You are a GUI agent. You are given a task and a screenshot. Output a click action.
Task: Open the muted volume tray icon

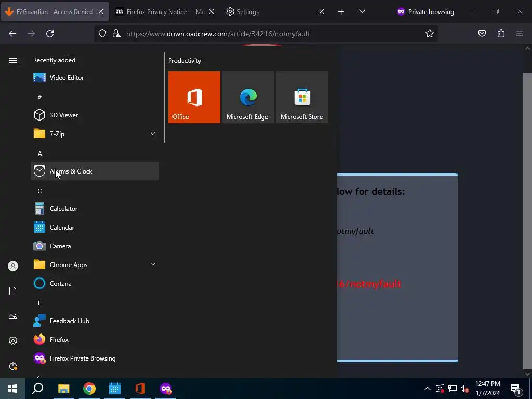point(465,389)
